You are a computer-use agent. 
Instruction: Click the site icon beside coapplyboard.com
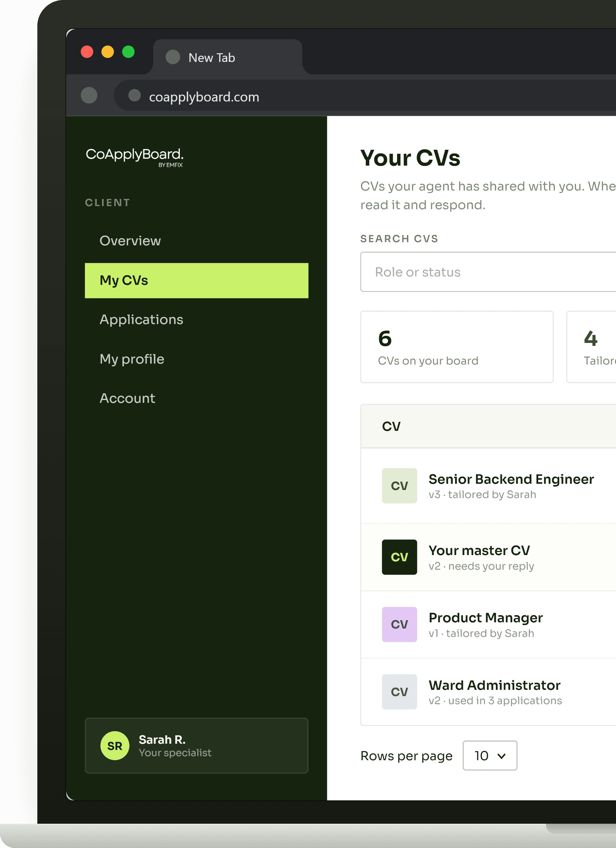click(134, 95)
